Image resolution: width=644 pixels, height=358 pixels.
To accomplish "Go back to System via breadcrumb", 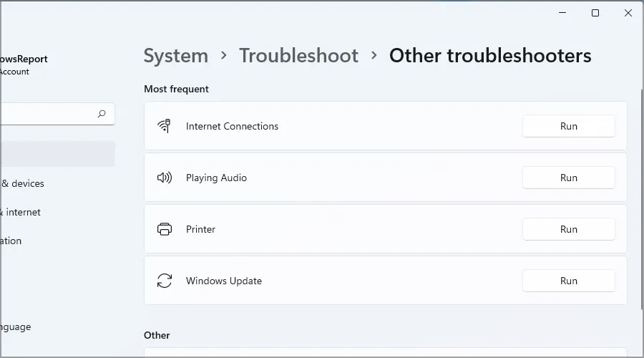I will point(176,56).
